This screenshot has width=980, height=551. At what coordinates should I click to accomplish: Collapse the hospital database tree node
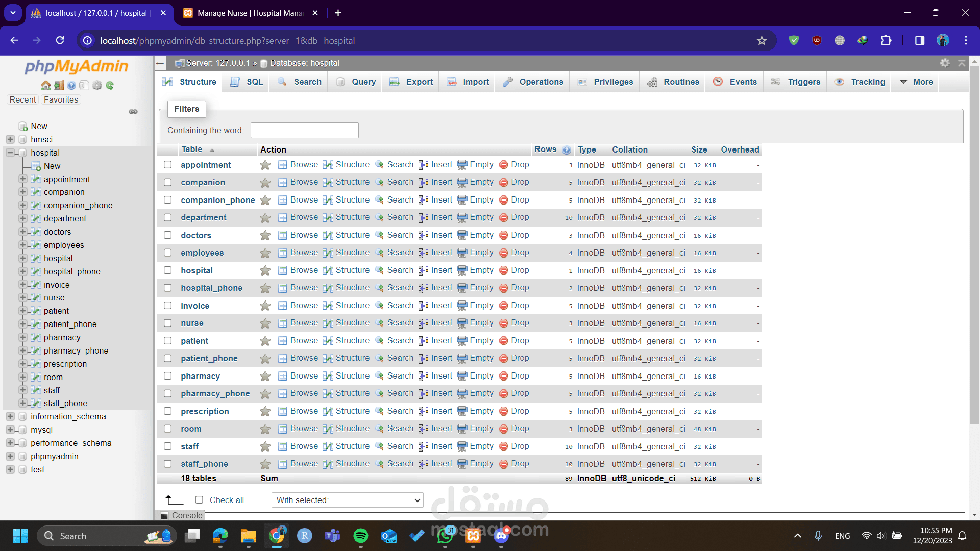(x=10, y=153)
